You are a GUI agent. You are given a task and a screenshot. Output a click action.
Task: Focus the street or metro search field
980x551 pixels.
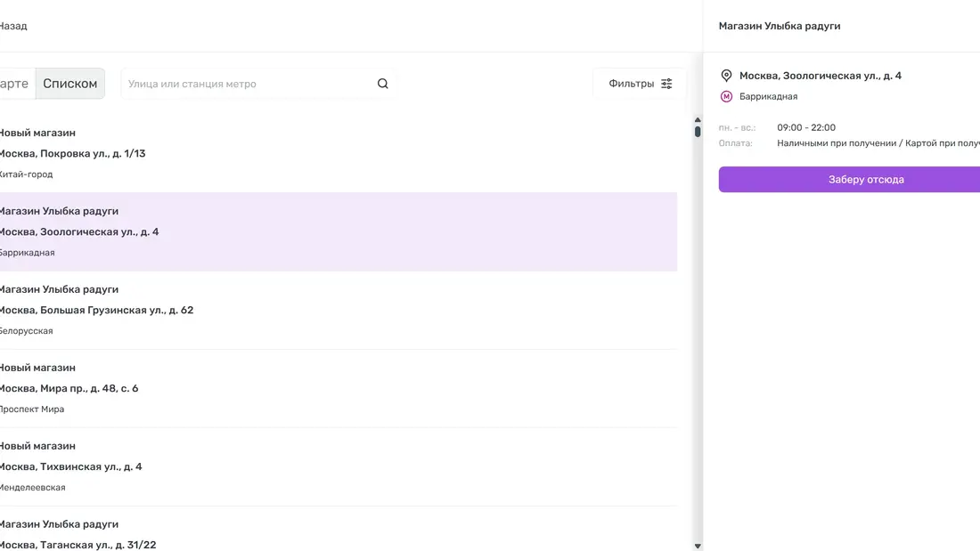pyautogui.click(x=249, y=84)
